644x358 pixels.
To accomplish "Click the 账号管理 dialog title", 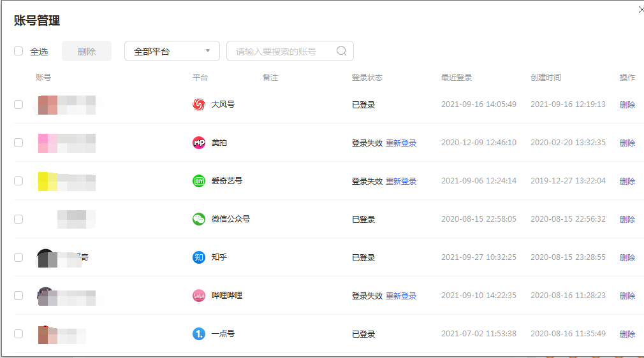I will [x=37, y=20].
